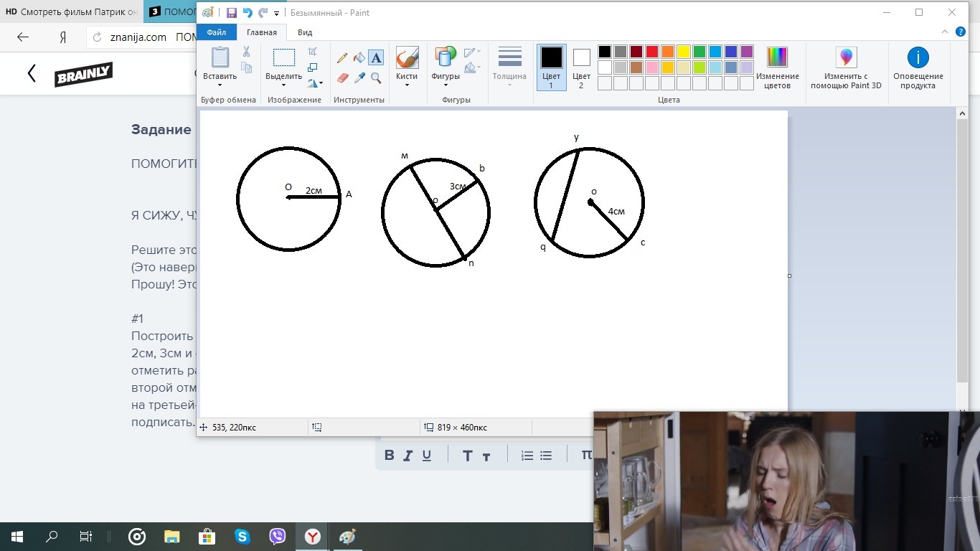The height and width of the screenshot is (551, 980).
Task: Choose the Color picker eyedropper tool
Action: pos(359,77)
